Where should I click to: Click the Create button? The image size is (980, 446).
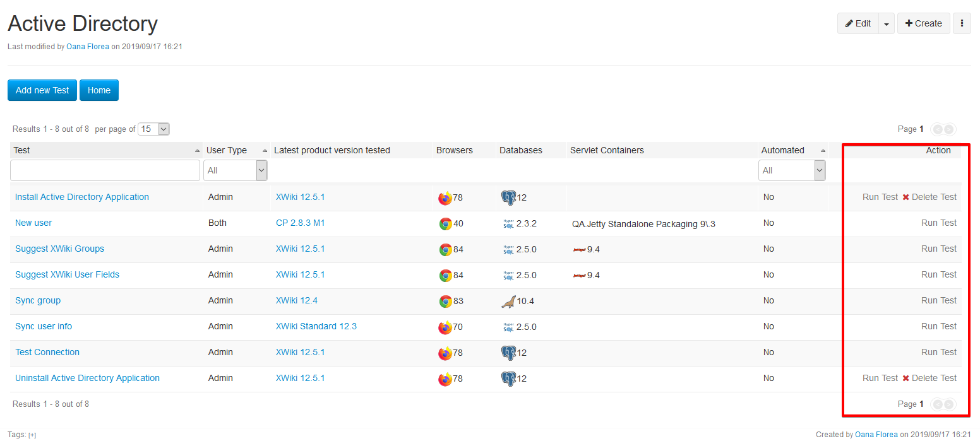923,23
